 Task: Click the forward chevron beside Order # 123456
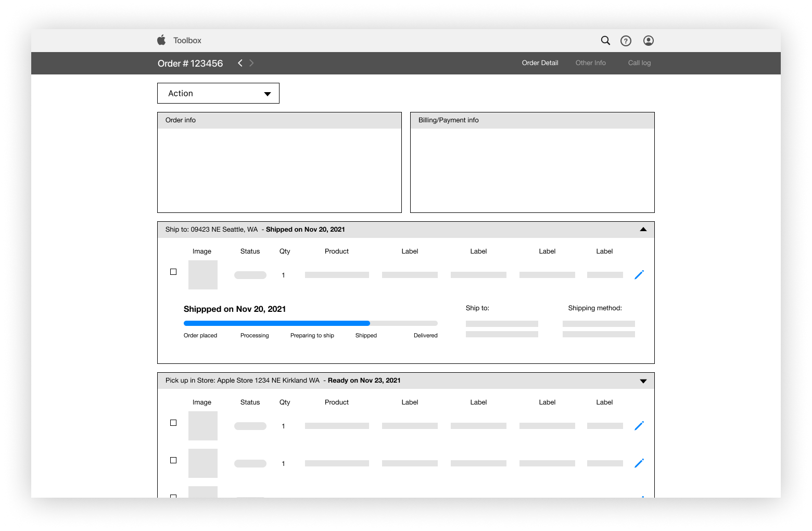point(251,62)
